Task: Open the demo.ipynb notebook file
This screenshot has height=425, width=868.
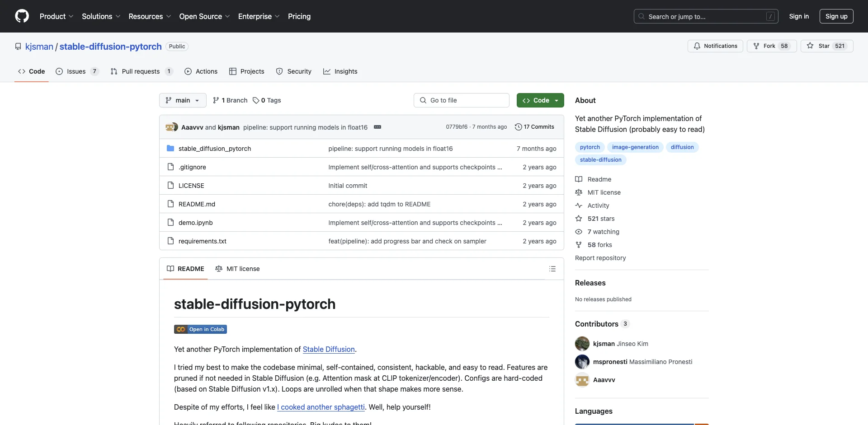Action: pos(195,223)
